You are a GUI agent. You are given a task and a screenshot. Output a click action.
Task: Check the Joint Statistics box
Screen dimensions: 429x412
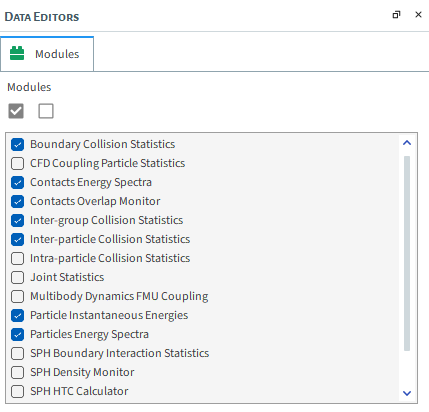tap(17, 277)
